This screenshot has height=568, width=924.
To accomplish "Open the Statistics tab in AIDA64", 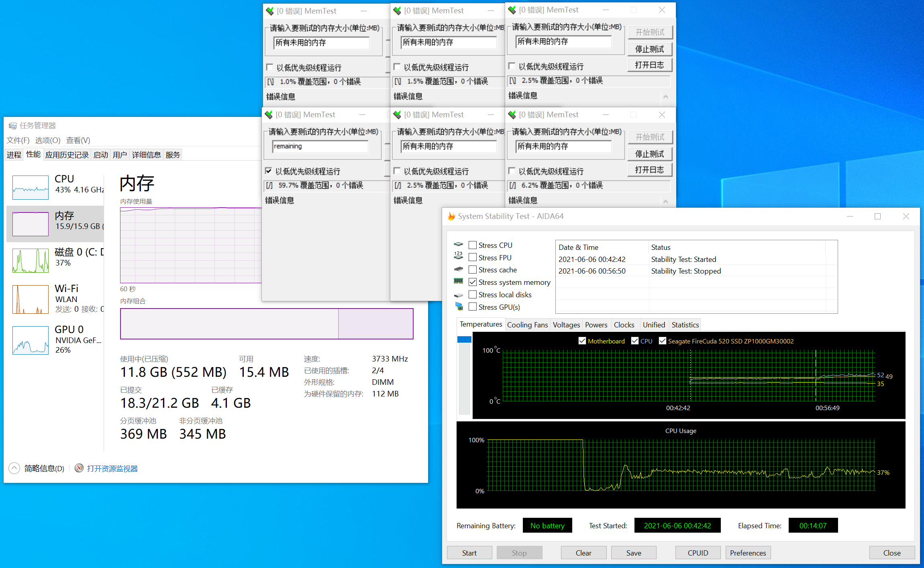I will coord(685,325).
